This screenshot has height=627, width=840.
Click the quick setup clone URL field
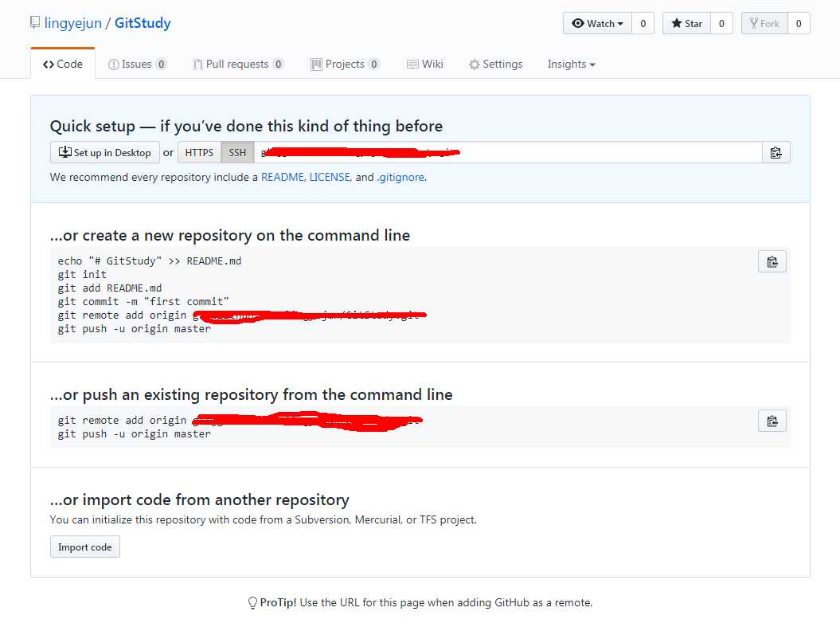point(508,153)
